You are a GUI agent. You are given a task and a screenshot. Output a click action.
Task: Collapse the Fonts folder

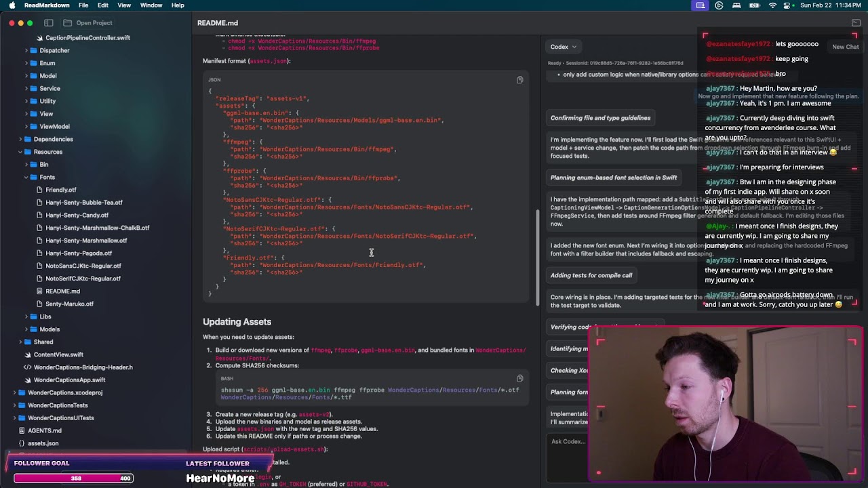26,177
